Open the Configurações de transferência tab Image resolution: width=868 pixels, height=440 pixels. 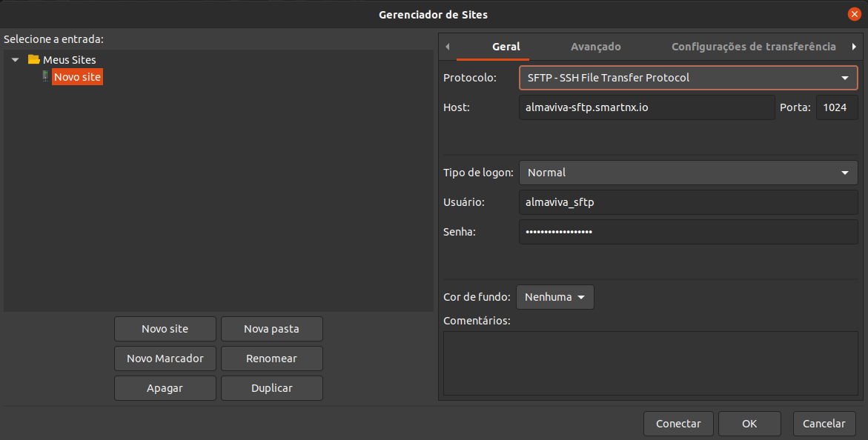(753, 47)
